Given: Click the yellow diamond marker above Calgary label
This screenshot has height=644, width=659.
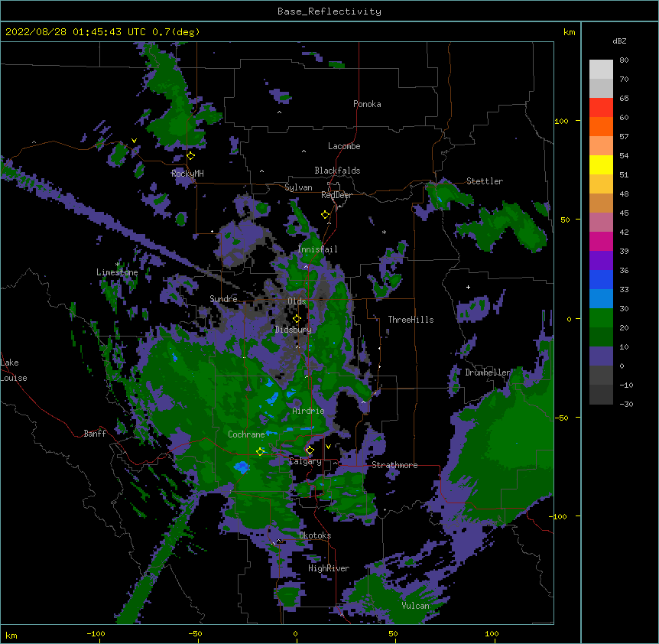Looking at the screenshot, I should [x=310, y=450].
